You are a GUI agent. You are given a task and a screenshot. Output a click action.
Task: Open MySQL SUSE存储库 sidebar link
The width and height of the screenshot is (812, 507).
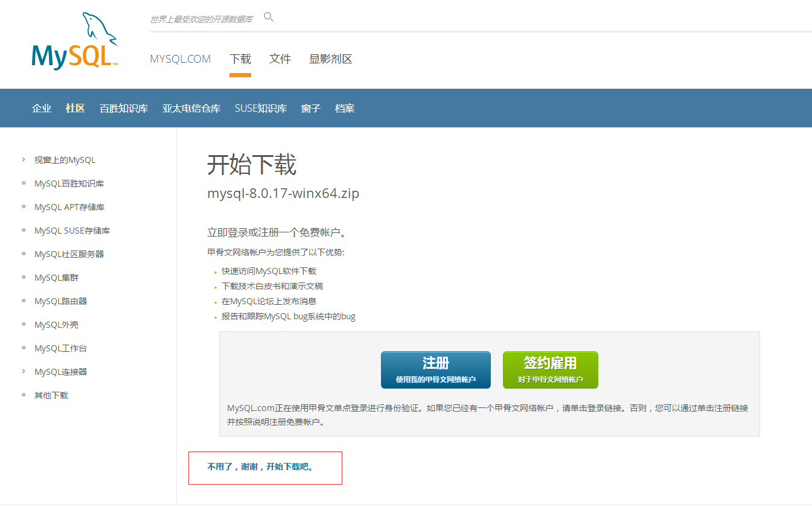point(72,231)
